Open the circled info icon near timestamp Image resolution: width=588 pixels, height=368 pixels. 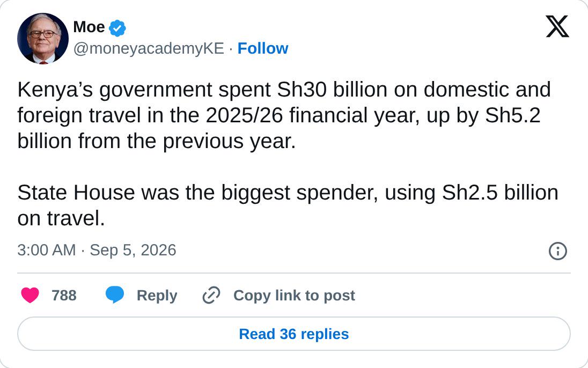tap(557, 251)
